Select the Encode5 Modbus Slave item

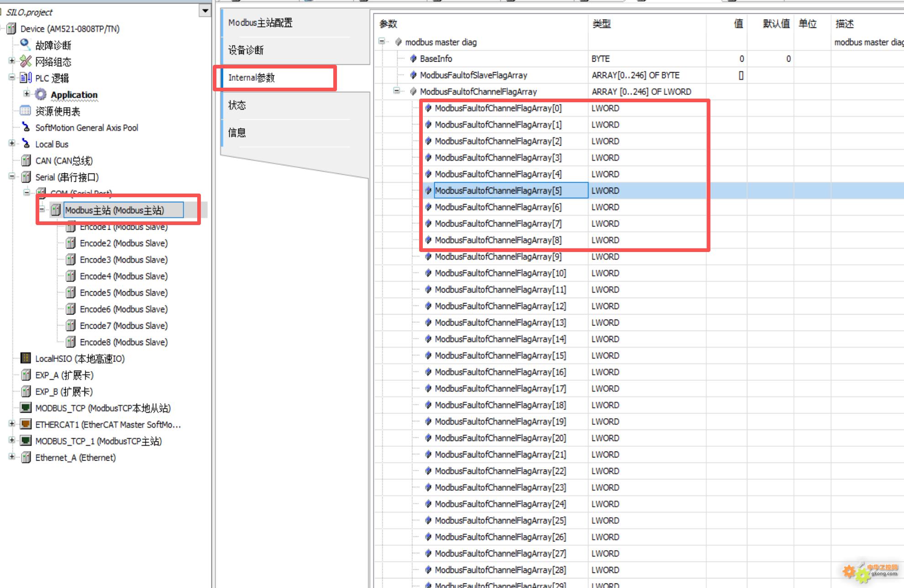(x=123, y=293)
